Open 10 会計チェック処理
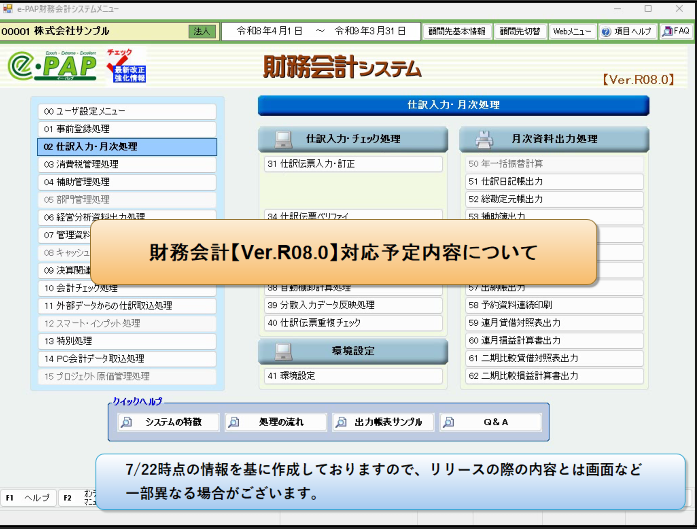The image size is (697, 529). pos(127,290)
